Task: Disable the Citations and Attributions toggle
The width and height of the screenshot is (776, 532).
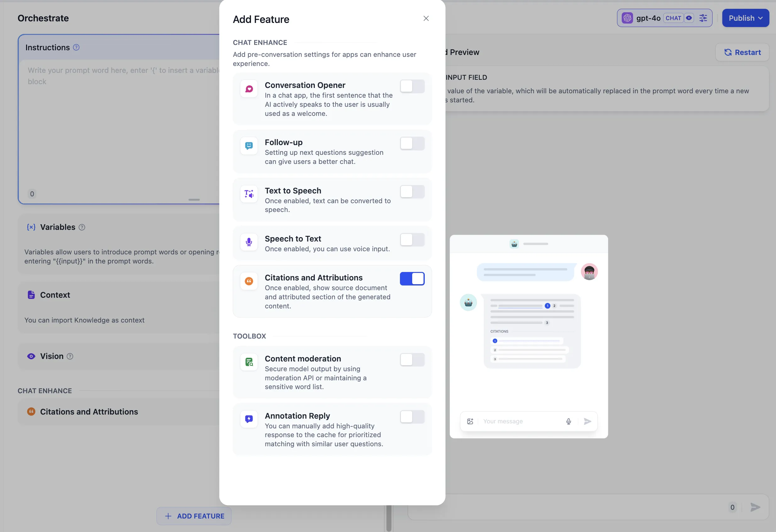Action: (412, 279)
